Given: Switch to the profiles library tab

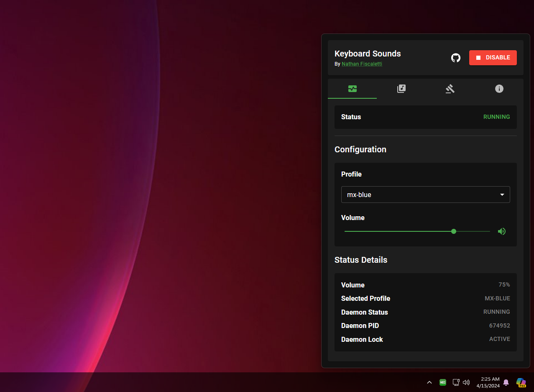Looking at the screenshot, I should pos(401,89).
